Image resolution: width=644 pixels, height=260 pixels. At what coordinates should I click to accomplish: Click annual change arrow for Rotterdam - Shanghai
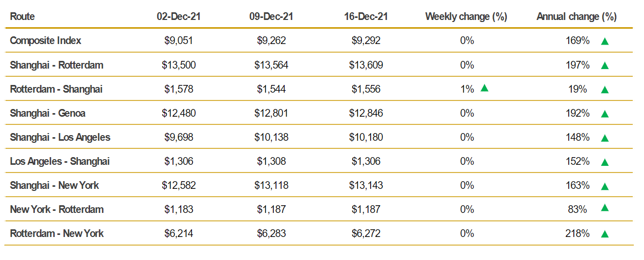point(605,90)
